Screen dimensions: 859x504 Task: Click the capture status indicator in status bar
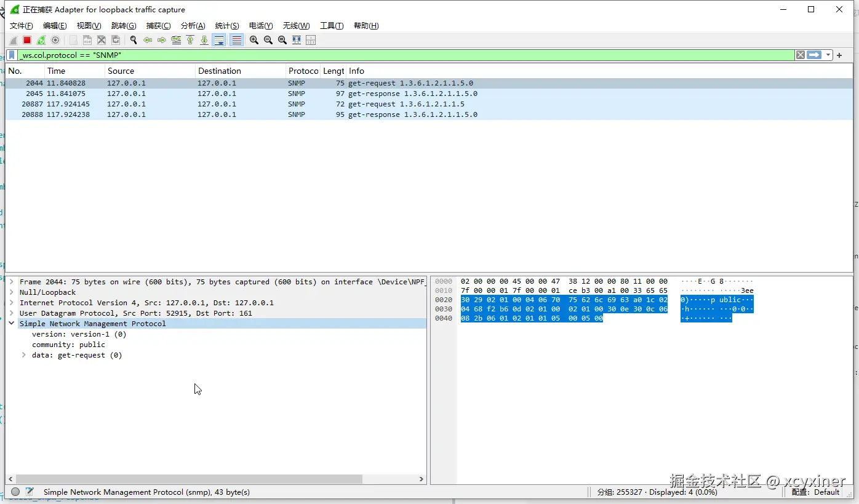click(x=15, y=492)
